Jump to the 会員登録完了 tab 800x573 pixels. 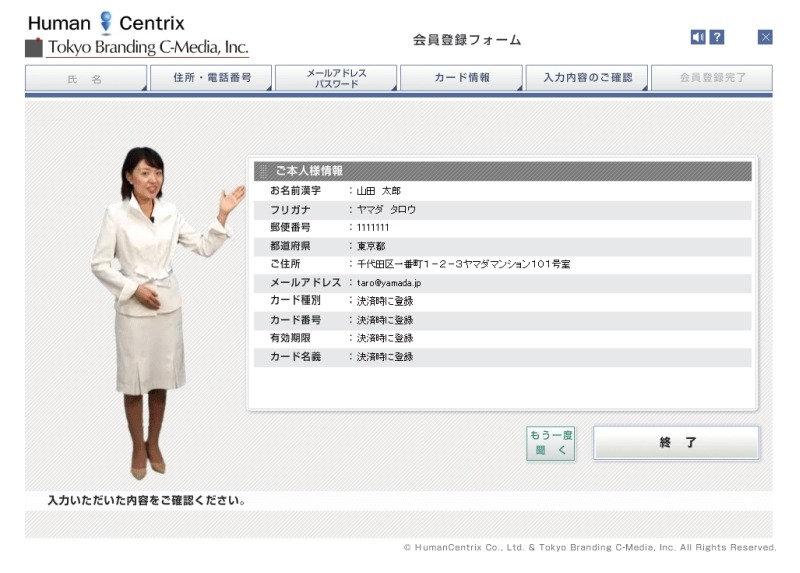[x=711, y=78]
